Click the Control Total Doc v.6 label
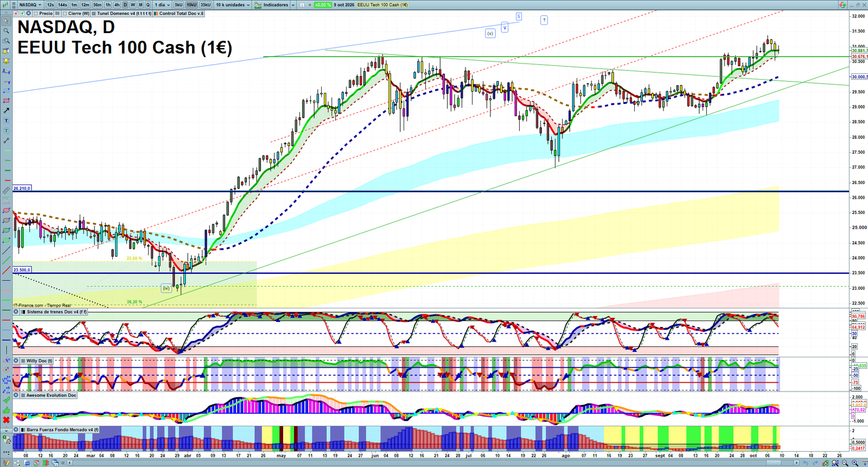Image resolution: width=868 pixels, height=467 pixels. click(x=181, y=14)
